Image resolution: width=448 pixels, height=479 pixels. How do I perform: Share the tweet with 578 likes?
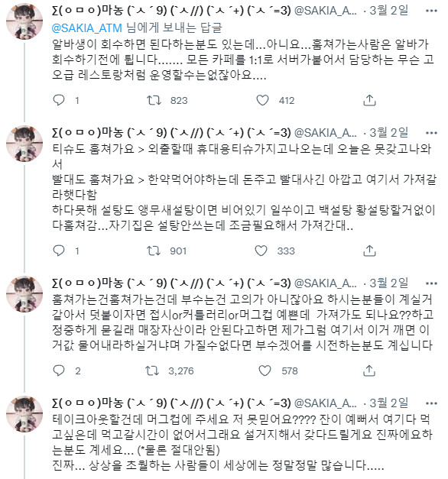tap(369, 371)
